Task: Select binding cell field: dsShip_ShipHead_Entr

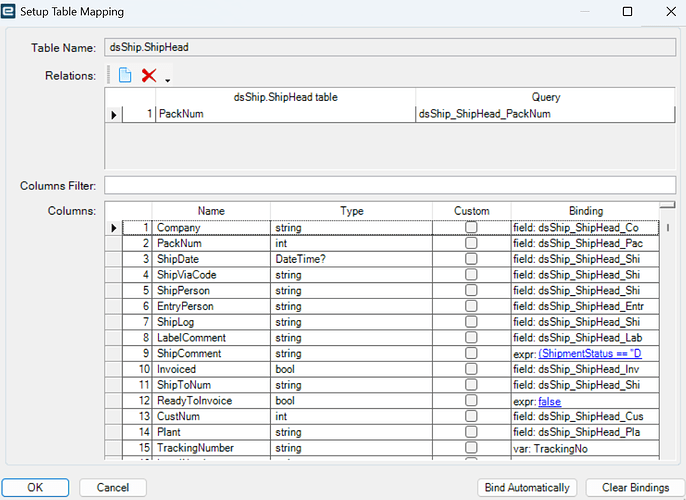Action: (585, 306)
